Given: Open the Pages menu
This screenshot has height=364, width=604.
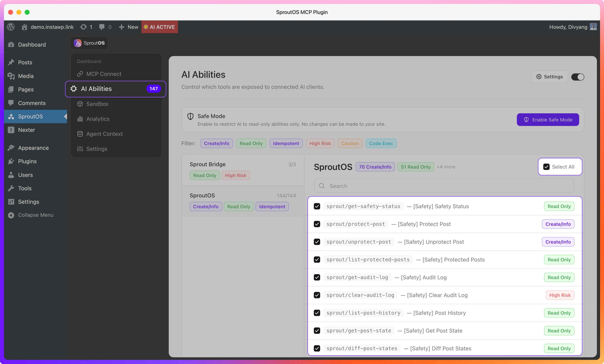Looking at the screenshot, I should (x=35, y=90).
